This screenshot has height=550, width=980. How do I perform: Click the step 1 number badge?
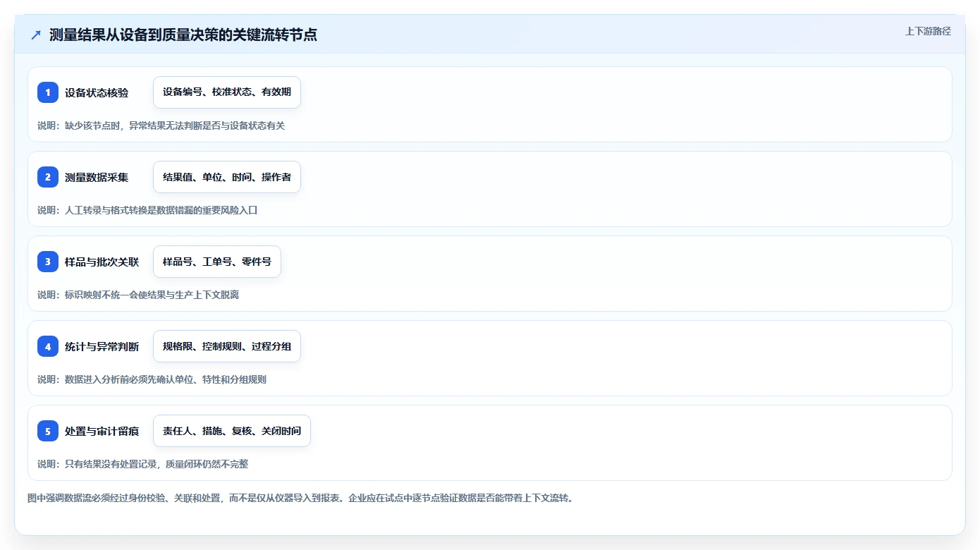48,92
